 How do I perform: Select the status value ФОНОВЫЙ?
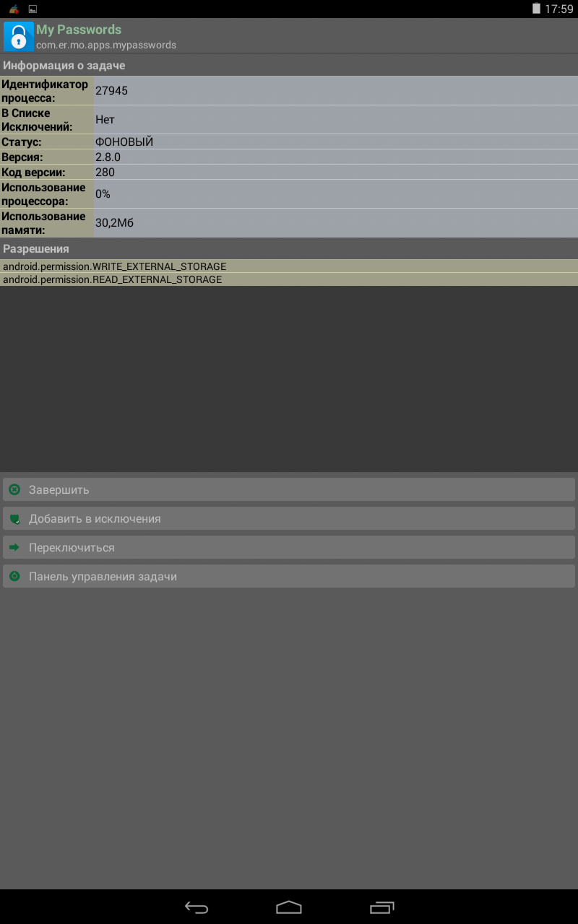(x=124, y=142)
